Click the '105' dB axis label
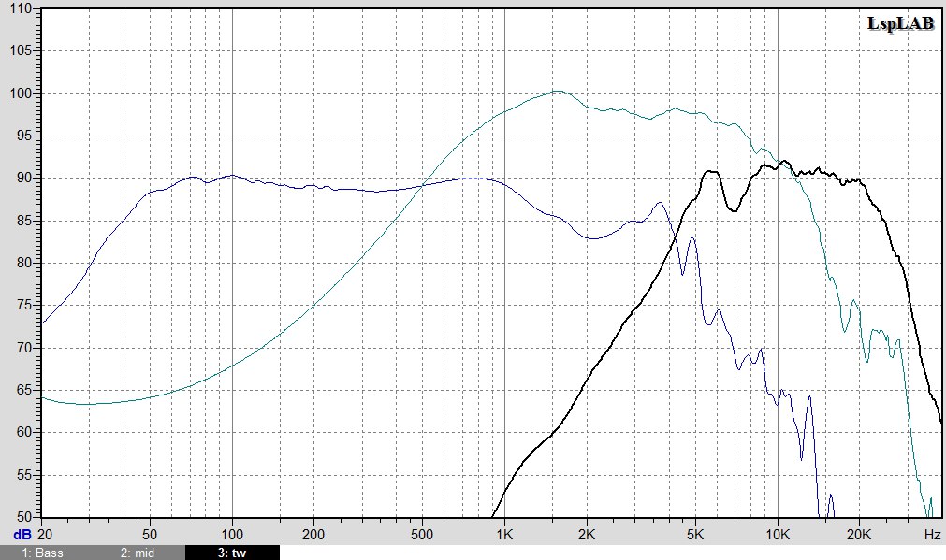This screenshot has width=946, height=560. (x=22, y=51)
